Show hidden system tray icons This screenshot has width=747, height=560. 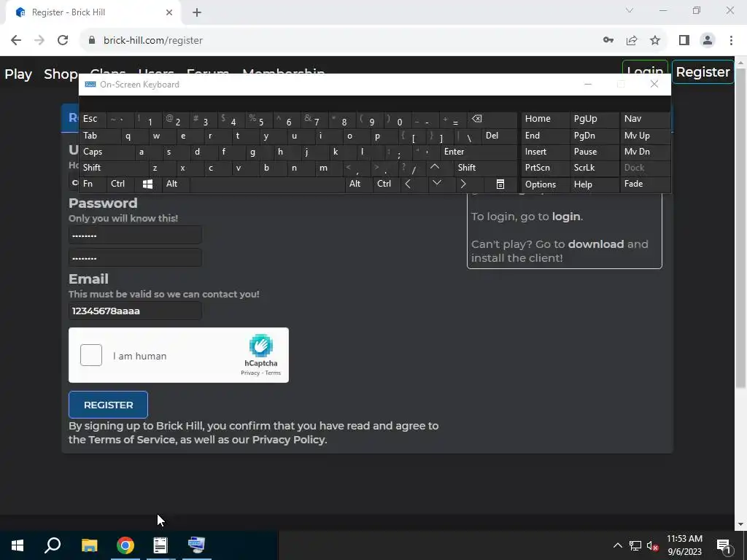point(617,545)
